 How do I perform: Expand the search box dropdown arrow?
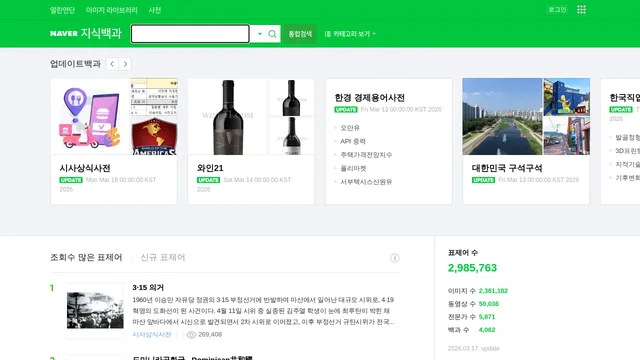260,34
